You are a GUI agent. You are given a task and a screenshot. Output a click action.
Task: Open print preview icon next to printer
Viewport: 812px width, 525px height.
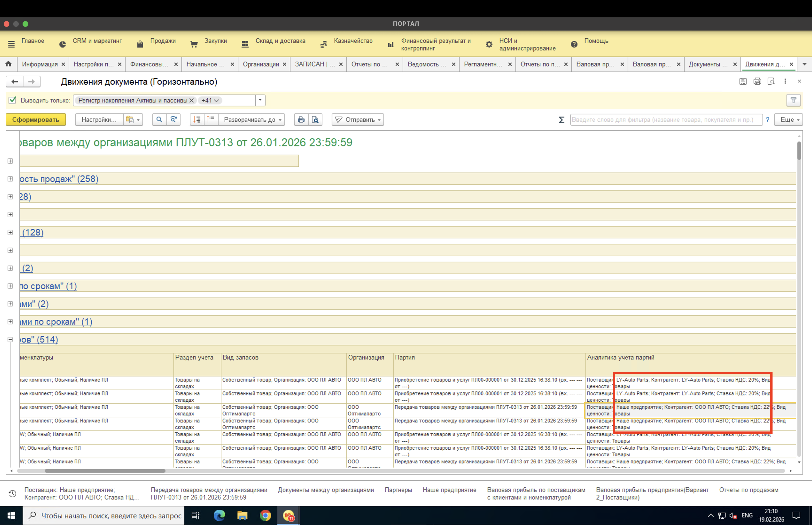click(315, 120)
